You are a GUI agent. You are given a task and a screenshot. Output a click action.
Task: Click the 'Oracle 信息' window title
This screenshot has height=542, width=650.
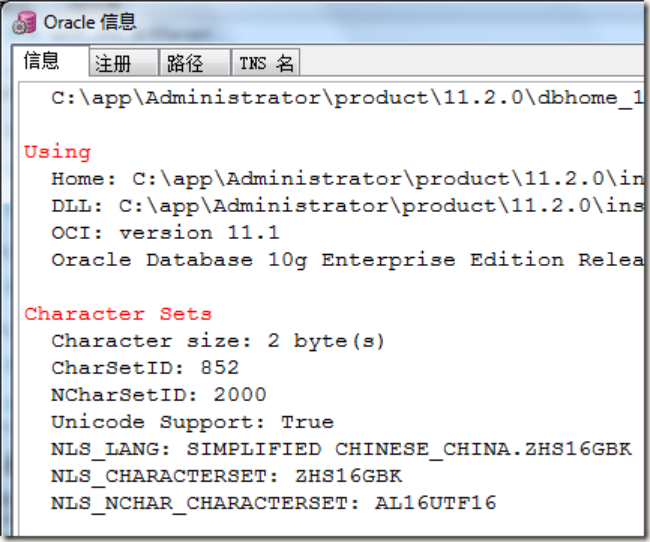(90, 22)
